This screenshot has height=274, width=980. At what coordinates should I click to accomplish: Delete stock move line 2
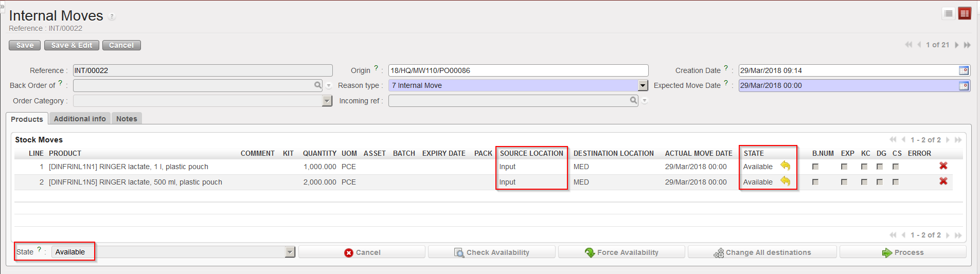[943, 181]
